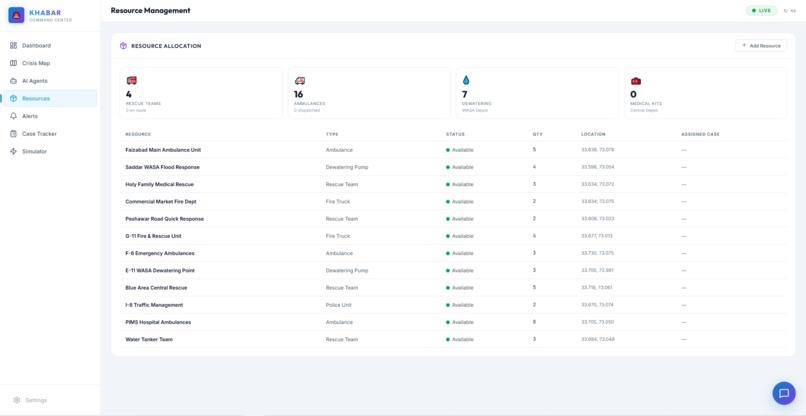The width and height of the screenshot is (806, 416).
Task: Click the ambulance icon on Ambulances card
Action: [300, 80]
